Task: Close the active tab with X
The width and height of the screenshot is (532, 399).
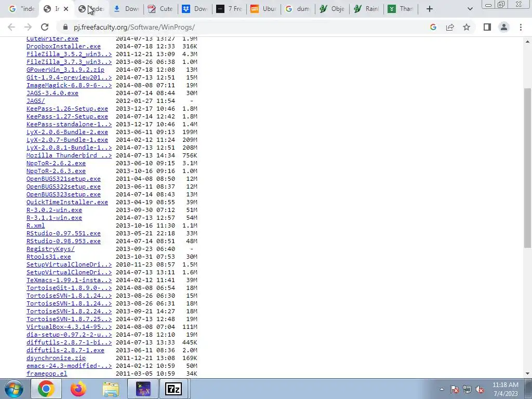Action: coord(66,9)
